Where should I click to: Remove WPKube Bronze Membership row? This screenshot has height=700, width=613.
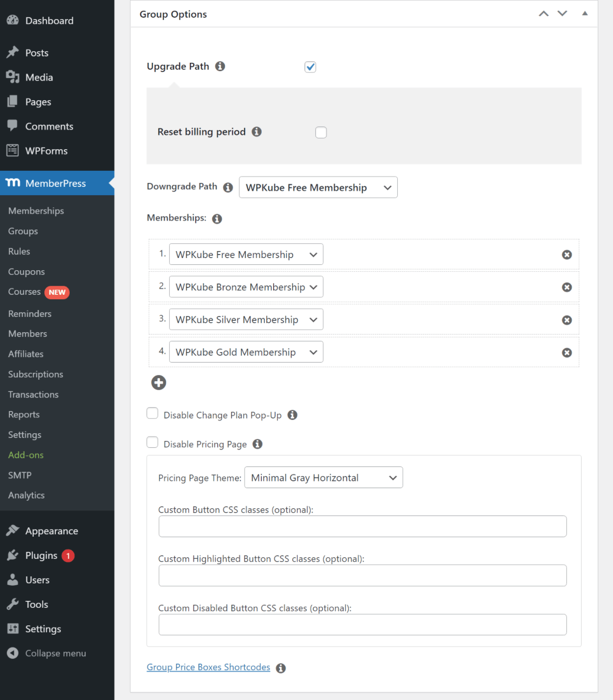coord(567,287)
